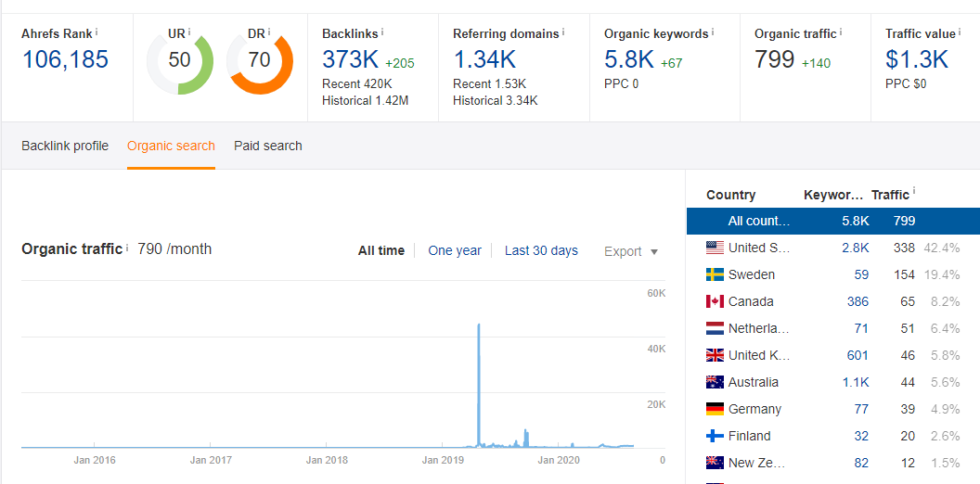Click the info icon beside UR

(x=189, y=31)
